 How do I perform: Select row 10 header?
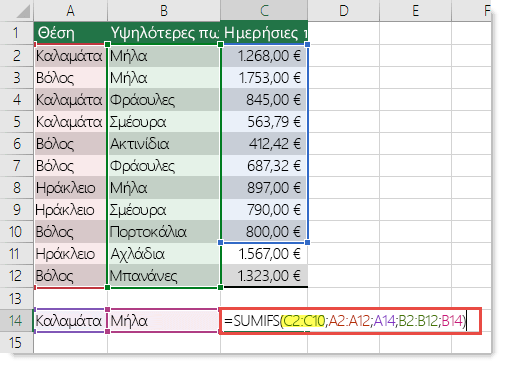17,232
